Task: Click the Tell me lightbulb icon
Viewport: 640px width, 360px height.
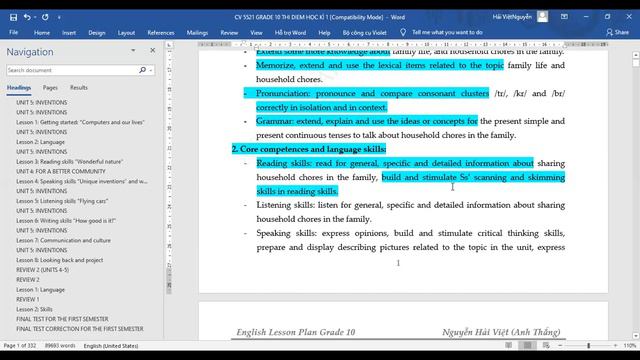Action: pos(403,32)
